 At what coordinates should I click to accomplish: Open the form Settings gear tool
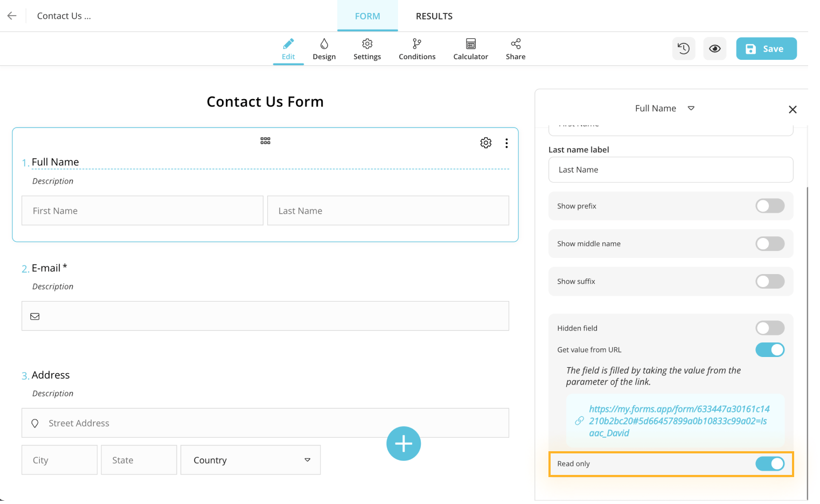(x=367, y=50)
